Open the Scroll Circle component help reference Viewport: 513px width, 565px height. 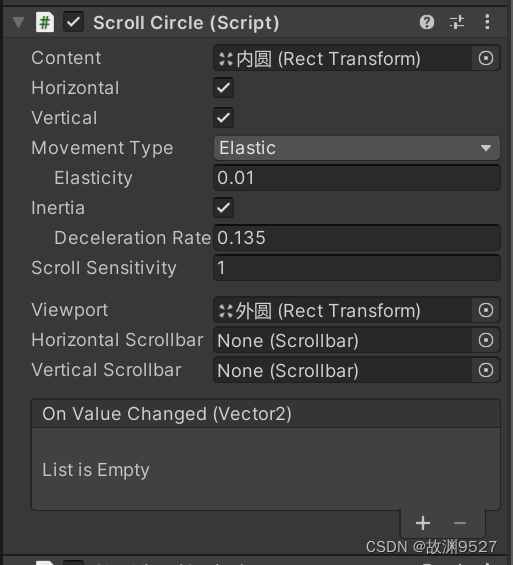pos(427,22)
